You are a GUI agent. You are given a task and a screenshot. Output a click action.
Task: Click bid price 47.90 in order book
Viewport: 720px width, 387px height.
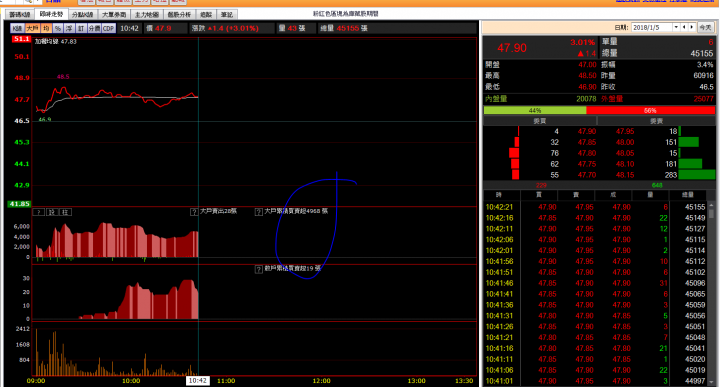coord(587,131)
